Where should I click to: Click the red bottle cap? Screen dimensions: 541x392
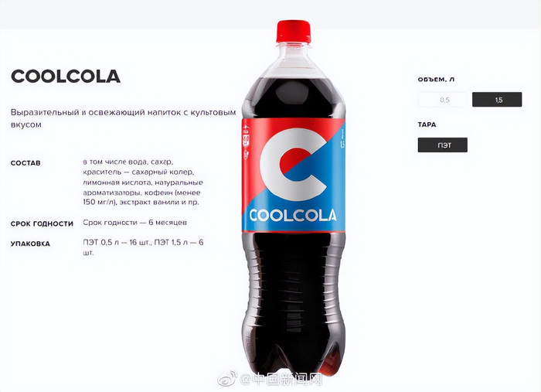pos(294,32)
